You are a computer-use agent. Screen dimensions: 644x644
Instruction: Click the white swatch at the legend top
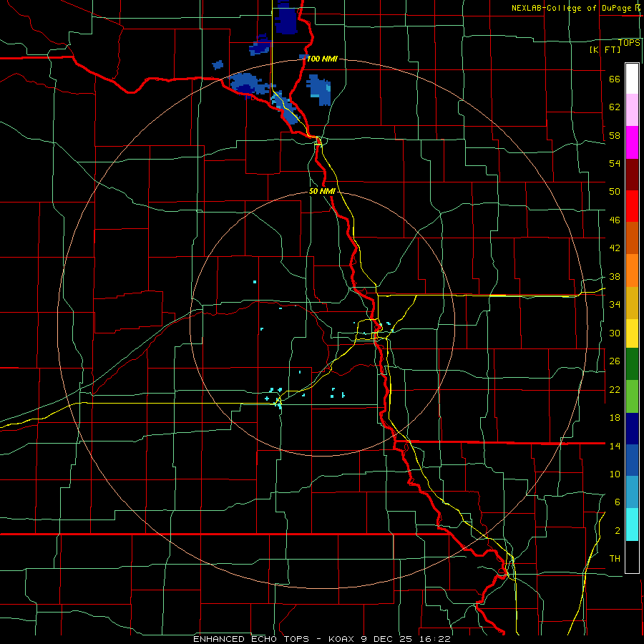coord(632,79)
